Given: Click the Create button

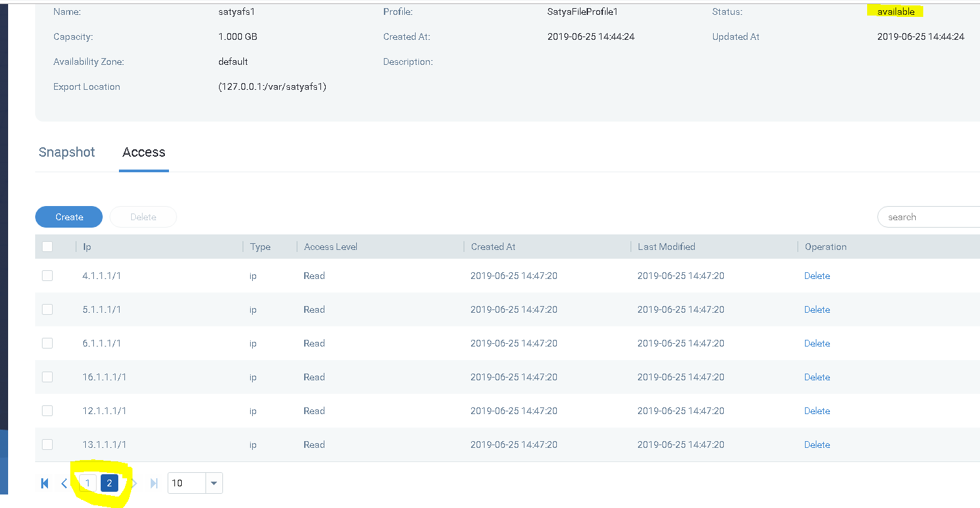Looking at the screenshot, I should 68,217.
